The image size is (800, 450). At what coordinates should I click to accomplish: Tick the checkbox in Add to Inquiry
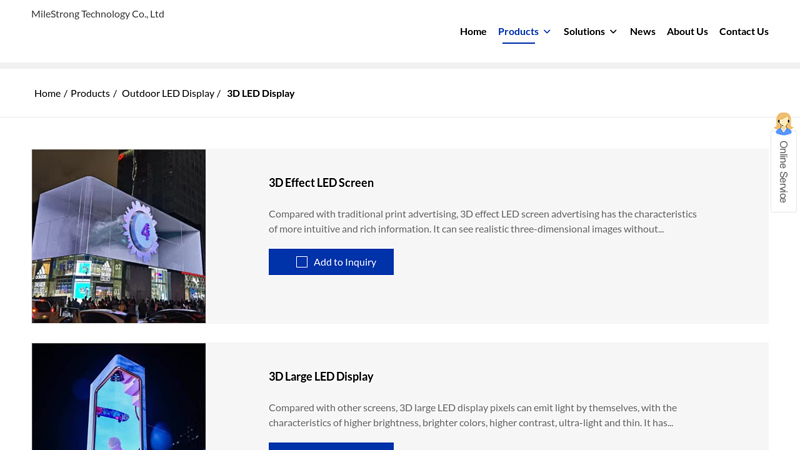[x=302, y=262]
